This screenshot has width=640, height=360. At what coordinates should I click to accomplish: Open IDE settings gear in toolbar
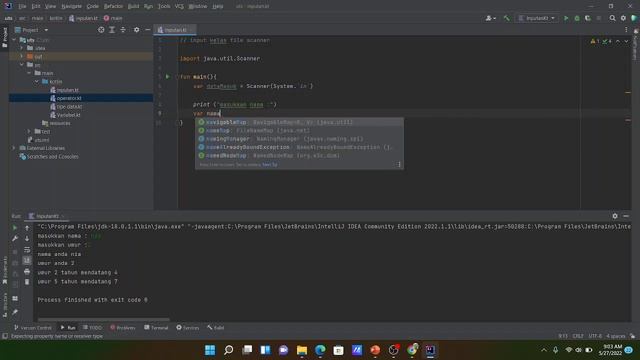pyautogui.click(x=623, y=18)
